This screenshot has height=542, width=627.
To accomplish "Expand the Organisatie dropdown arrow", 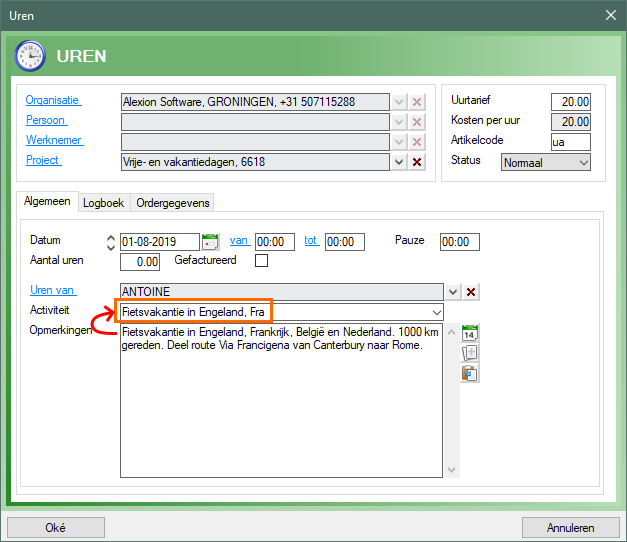I will (399, 102).
